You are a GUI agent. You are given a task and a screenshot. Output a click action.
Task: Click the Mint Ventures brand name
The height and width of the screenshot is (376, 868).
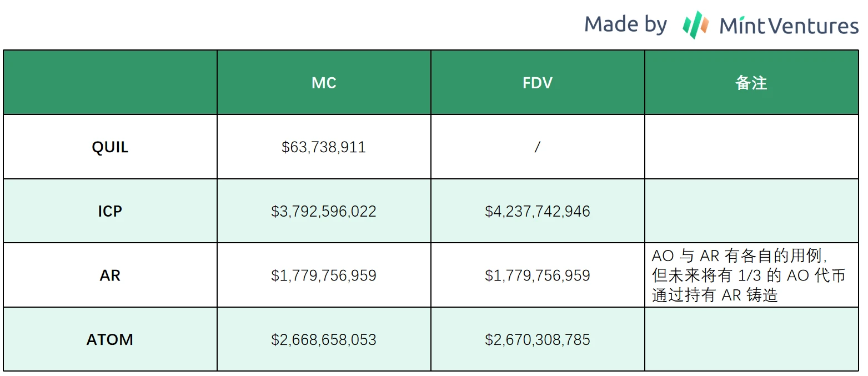(789, 26)
